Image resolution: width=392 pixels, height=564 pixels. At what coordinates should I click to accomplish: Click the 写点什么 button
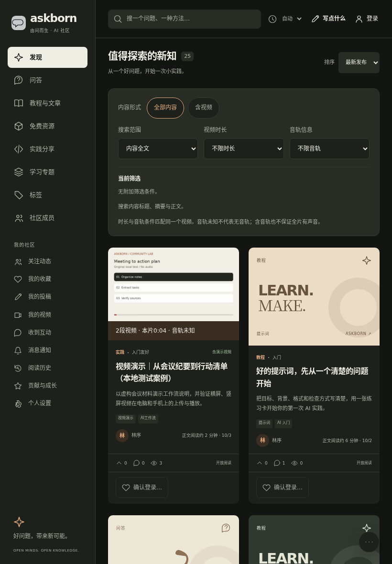click(x=328, y=19)
